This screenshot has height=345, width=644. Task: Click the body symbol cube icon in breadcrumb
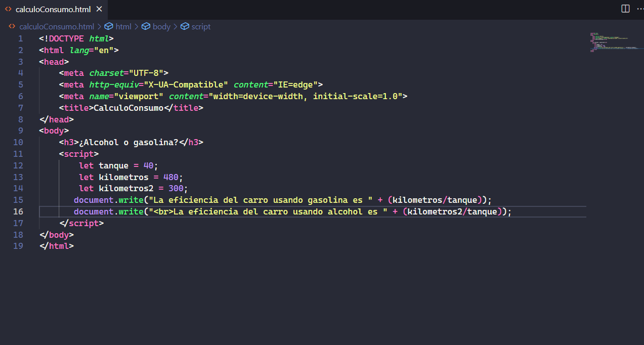point(146,26)
